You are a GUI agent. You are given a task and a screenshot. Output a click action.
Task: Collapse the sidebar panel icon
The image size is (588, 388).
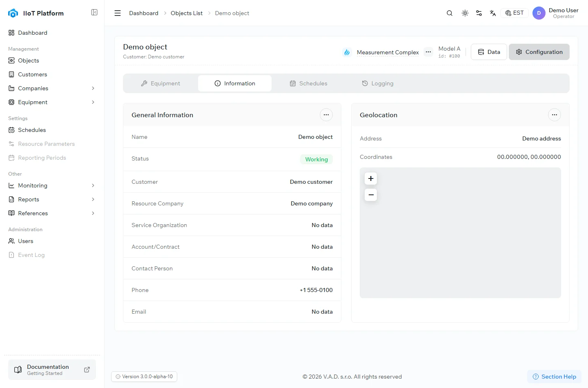(94, 12)
